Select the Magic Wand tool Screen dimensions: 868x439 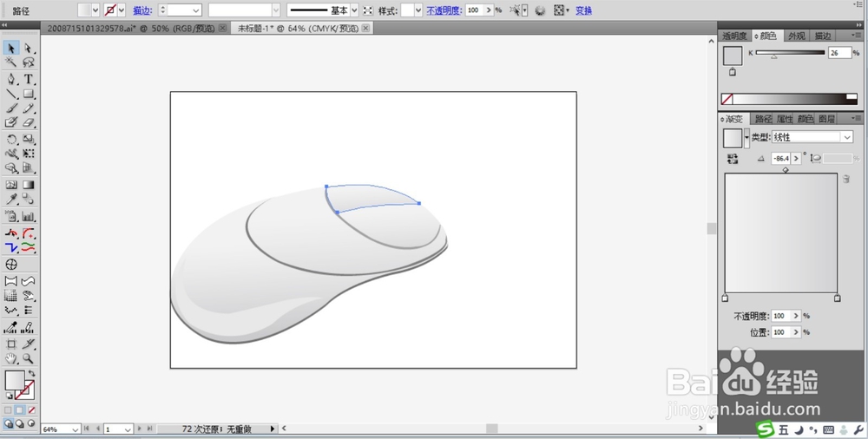11,62
